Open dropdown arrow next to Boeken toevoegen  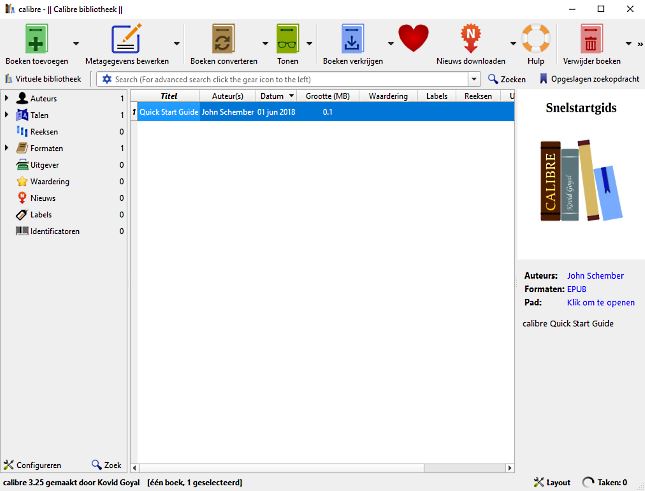click(76, 43)
